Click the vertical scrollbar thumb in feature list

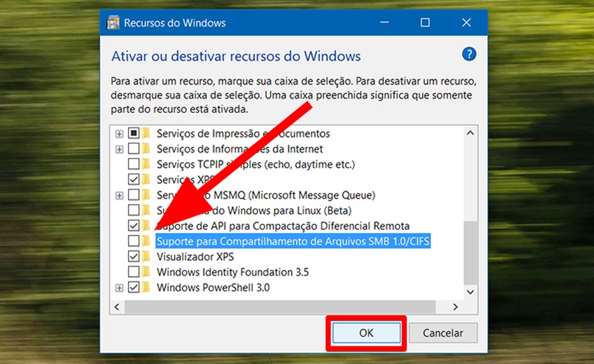click(470, 253)
